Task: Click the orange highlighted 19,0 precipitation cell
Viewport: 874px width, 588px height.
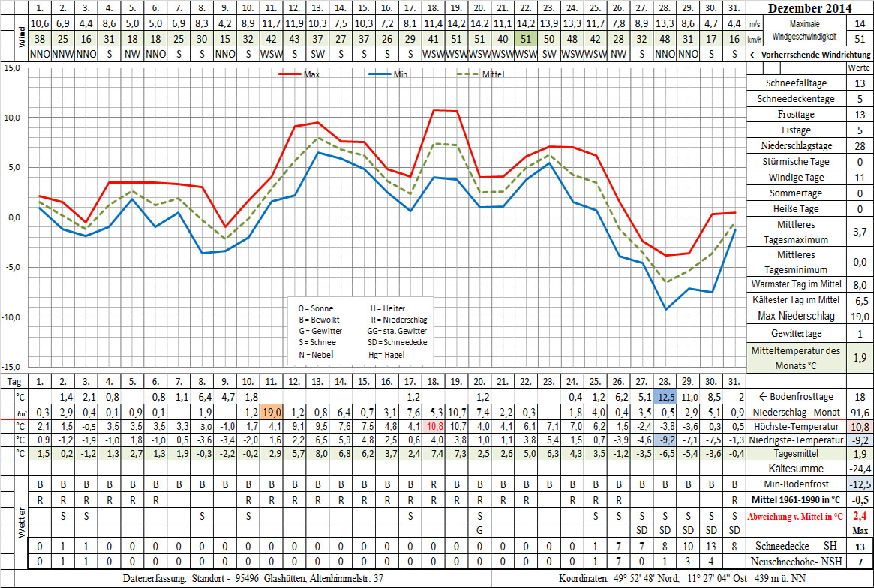Action: click(x=272, y=412)
